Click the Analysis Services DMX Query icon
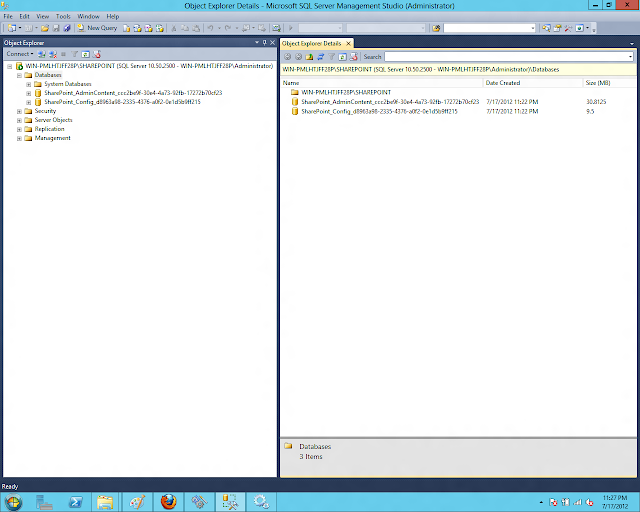The height and width of the screenshot is (512, 640). pos(149,28)
